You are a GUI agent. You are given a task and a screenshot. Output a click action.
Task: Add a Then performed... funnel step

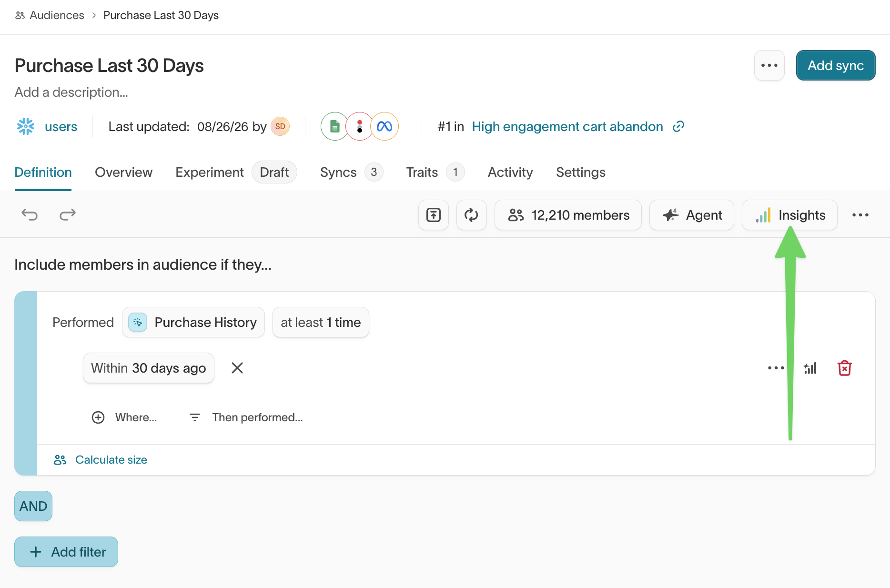coord(246,417)
